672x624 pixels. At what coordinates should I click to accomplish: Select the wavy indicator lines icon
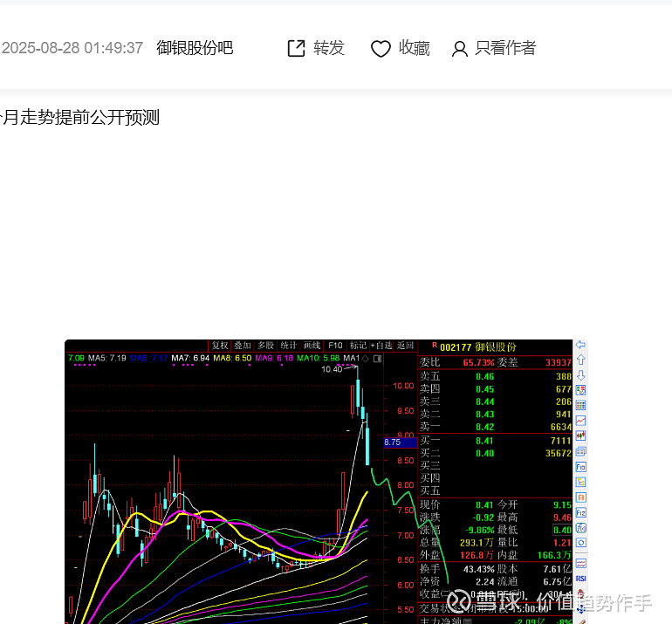(x=580, y=563)
